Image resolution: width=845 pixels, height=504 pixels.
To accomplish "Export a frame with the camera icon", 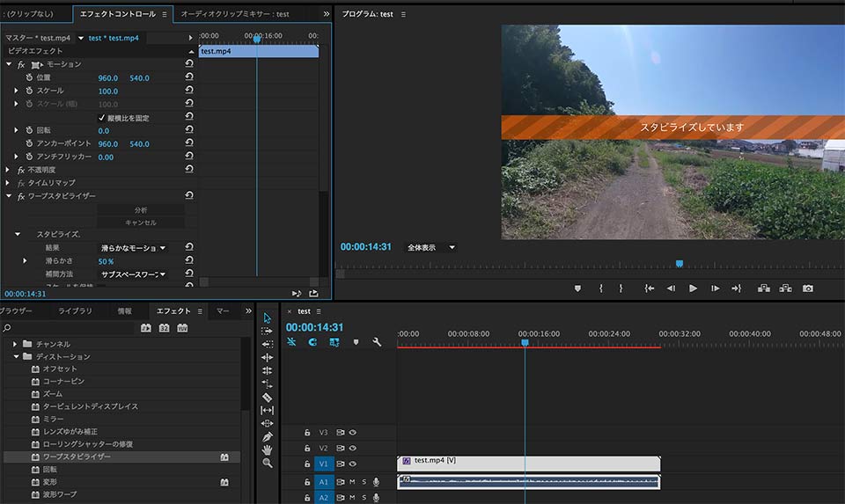I will click(808, 289).
